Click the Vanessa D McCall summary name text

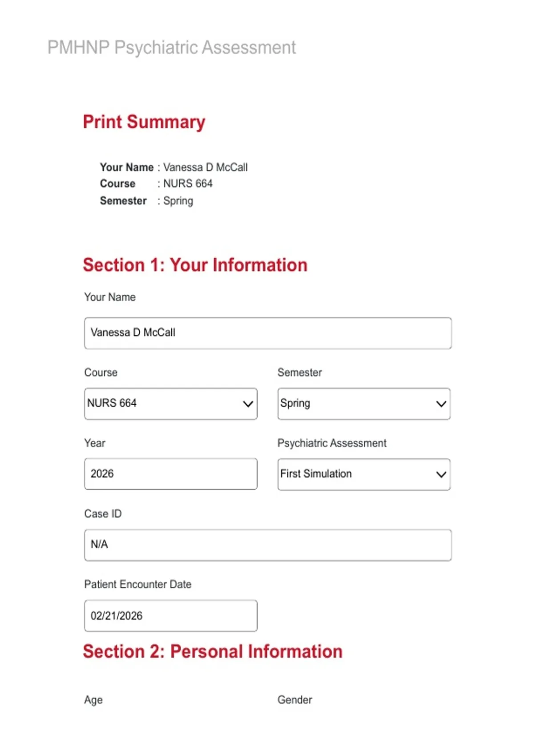point(206,167)
